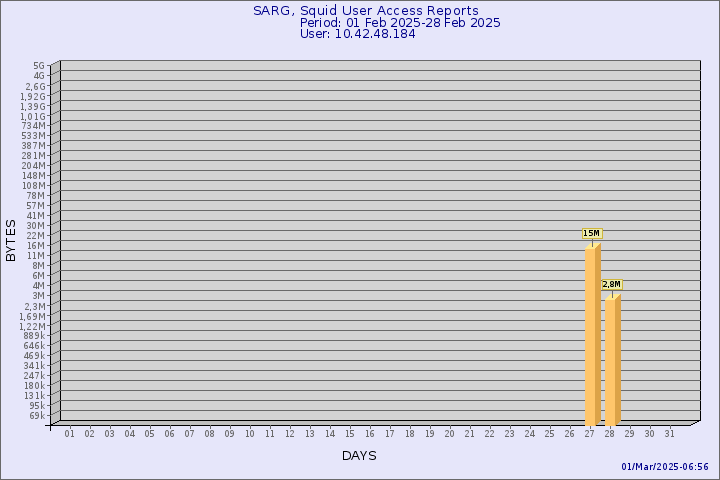The height and width of the screenshot is (480, 720).
Task: Click the day 28 label on the x-axis
Action: (x=610, y=434)
